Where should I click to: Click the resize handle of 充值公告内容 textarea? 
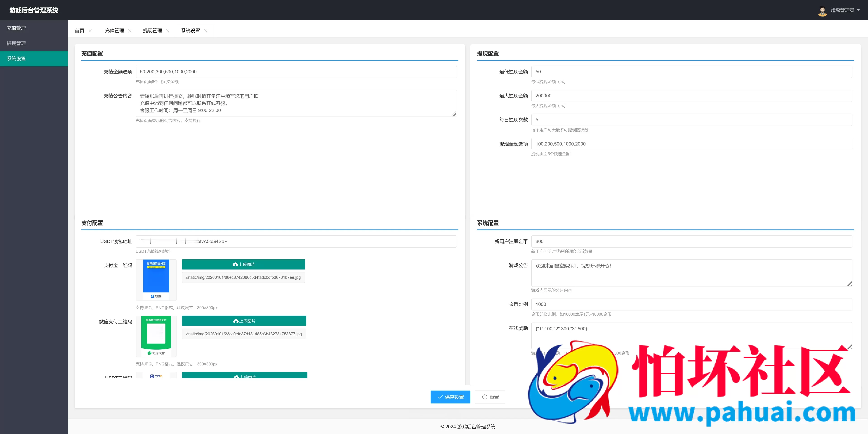[454, 114]
